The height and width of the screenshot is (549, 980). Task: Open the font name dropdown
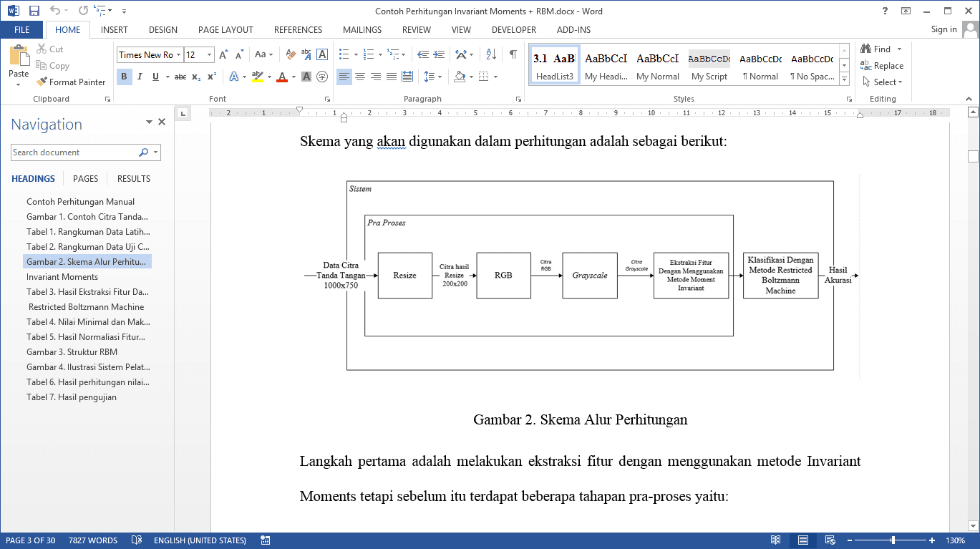click(178, 55)
